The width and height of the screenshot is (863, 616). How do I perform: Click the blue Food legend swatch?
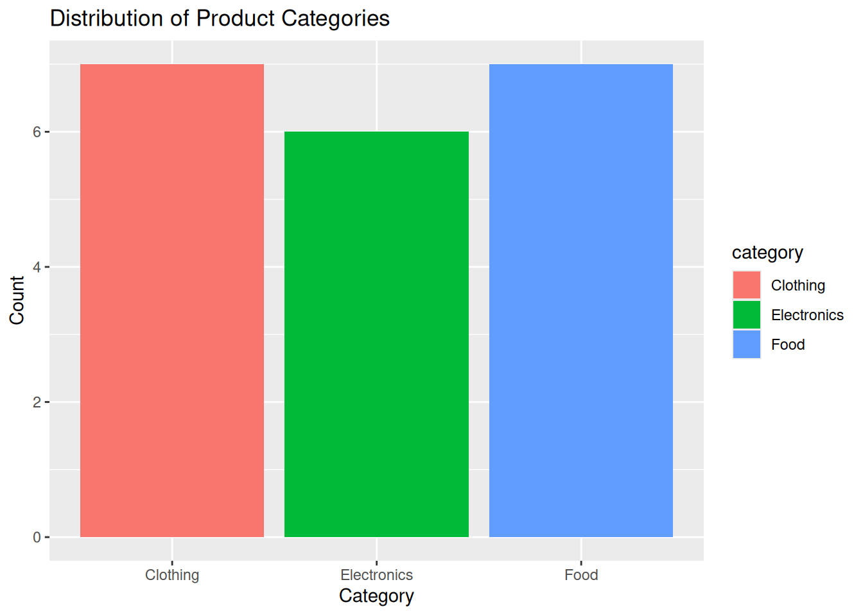click(x=746, y=344)
